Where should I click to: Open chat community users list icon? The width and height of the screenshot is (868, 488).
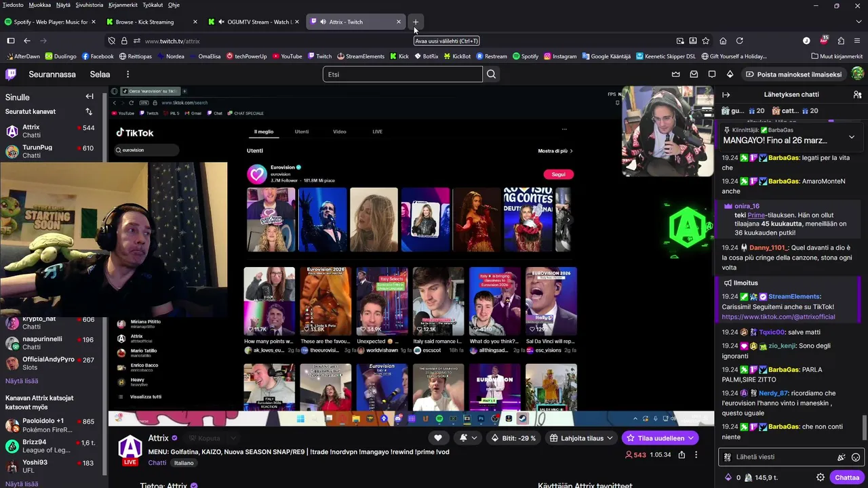coord(857,94)
